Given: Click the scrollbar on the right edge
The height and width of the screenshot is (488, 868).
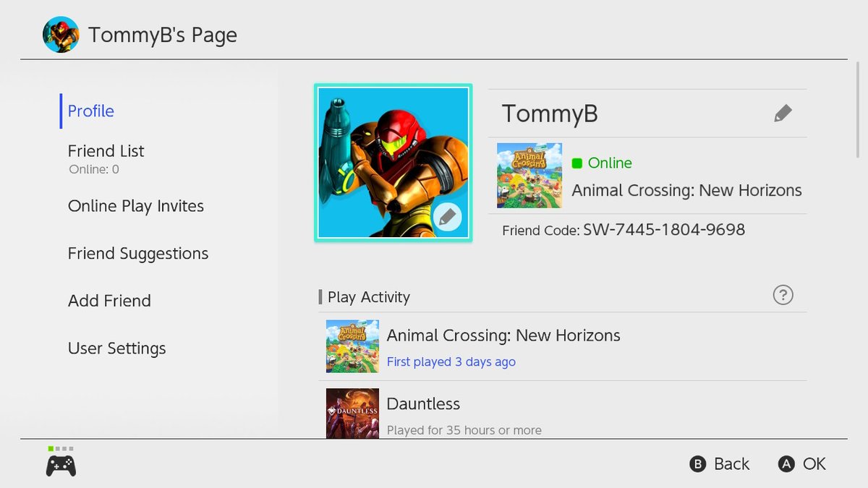Looking at the screenshot, I should coord(858,110).
